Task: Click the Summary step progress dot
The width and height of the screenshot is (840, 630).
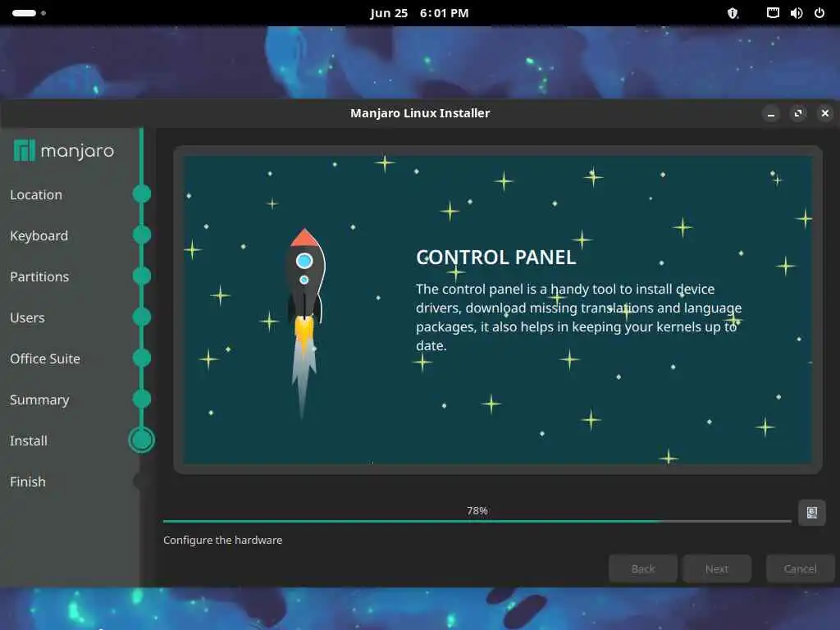Action: click(141, 399)
